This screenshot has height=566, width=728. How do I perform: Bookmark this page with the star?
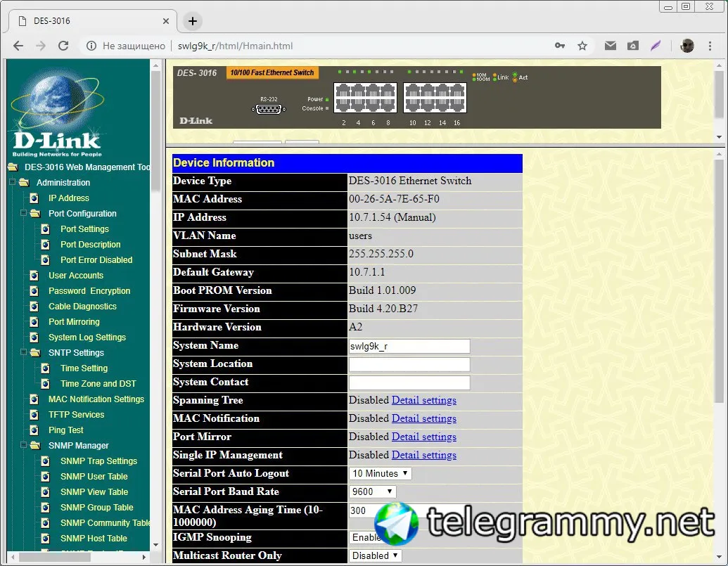pyautogui.click(x=582, y=46)
